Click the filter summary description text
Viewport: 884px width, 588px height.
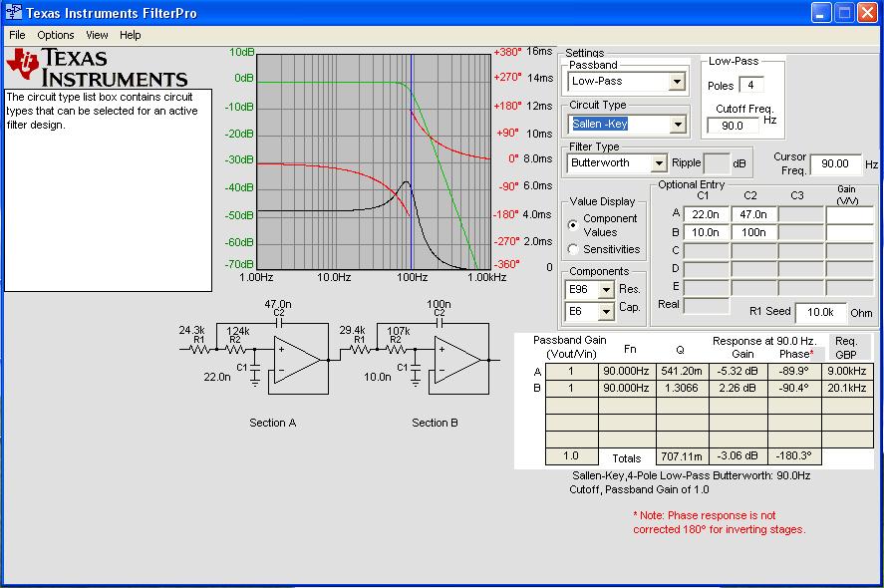(690, 482)
